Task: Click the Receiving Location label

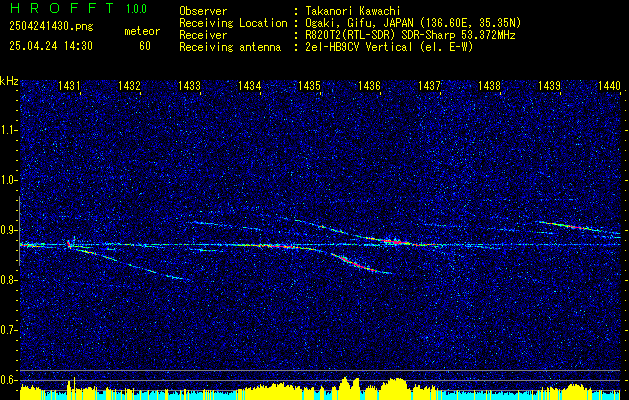Action: 233,23
